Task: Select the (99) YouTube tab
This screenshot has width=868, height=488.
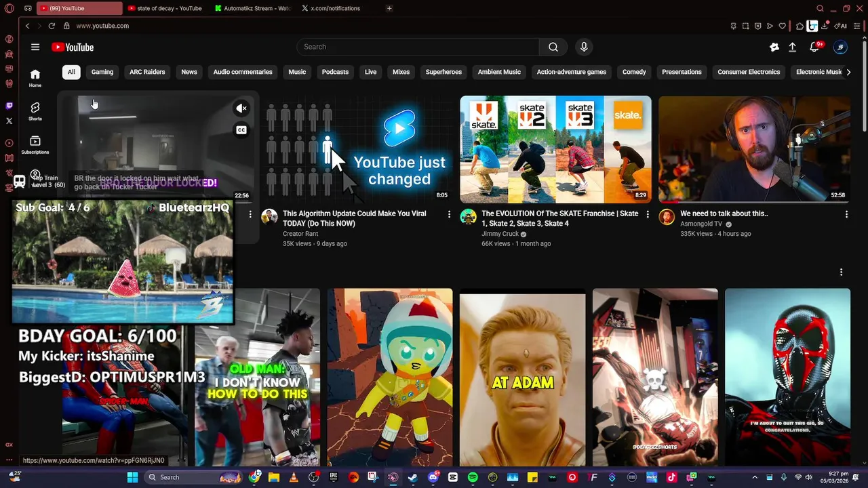Action: pyautogui.click(x=79, y=8)
